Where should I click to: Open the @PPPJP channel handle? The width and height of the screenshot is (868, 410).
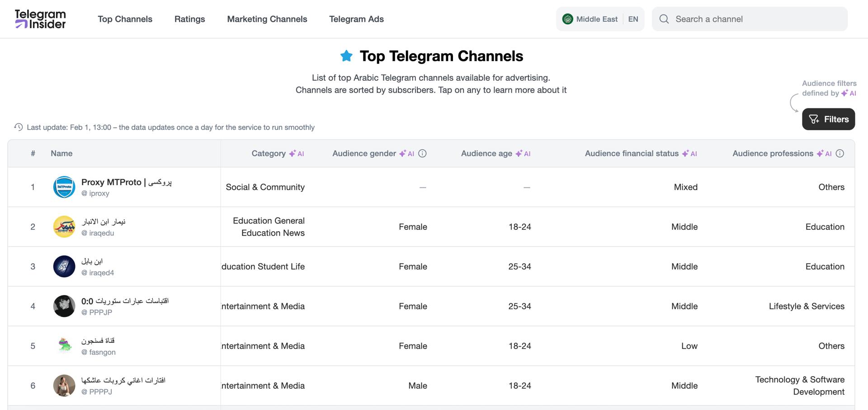click(97, 312)
